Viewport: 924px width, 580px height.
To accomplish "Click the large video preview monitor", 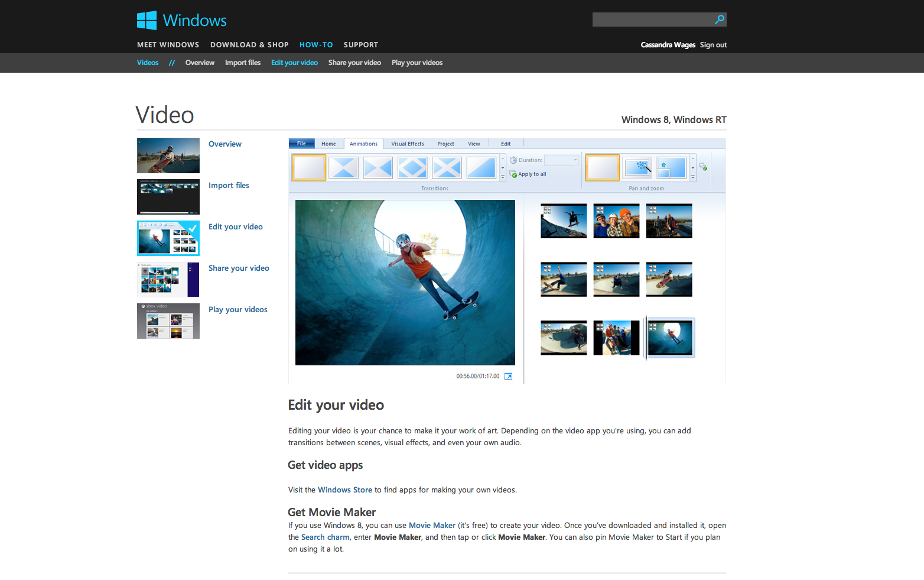I will (x=405, y=283).
